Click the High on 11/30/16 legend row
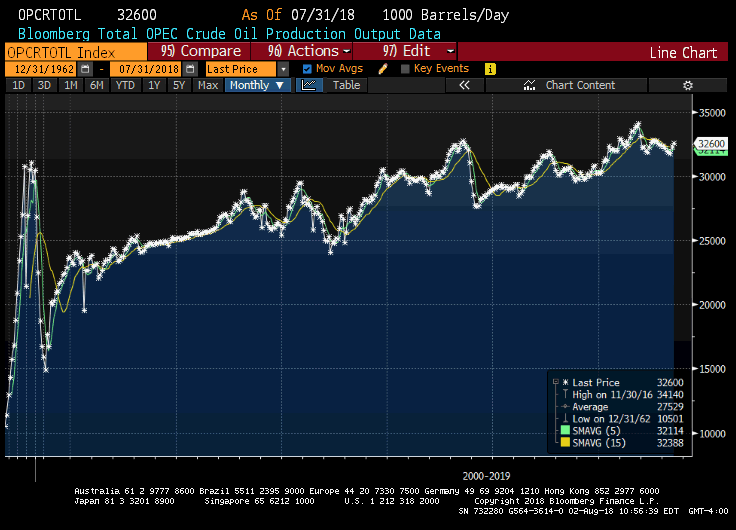Screen dimensions: 736x530 tap(621, 395)
